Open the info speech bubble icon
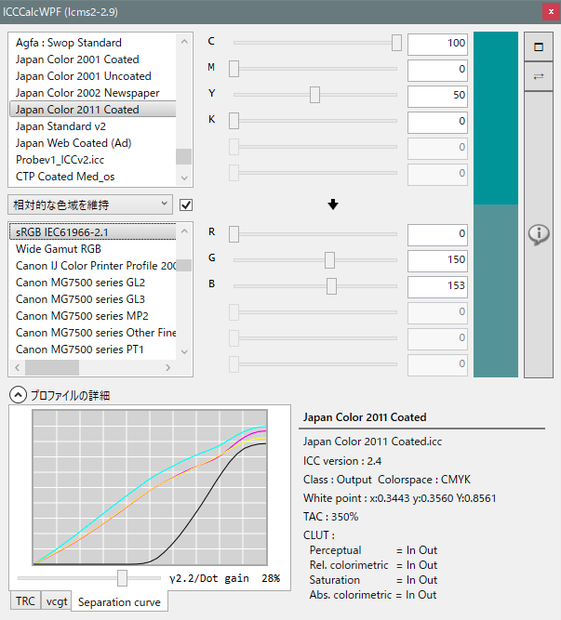This screenshot has width=561, height=620. (538, 235)
